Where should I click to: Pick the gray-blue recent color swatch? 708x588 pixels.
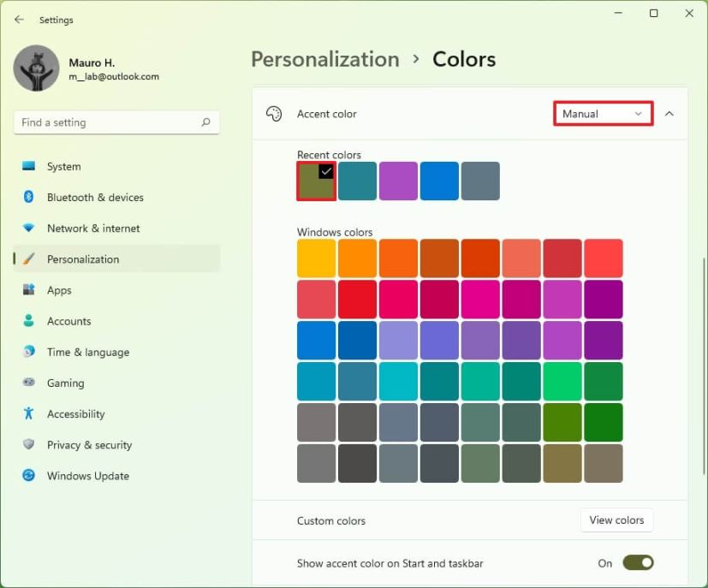[480, 181]
